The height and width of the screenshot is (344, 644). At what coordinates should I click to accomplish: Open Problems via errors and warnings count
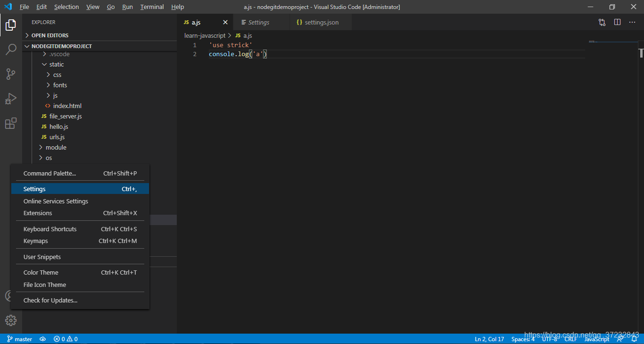click(x=66, y=339)
